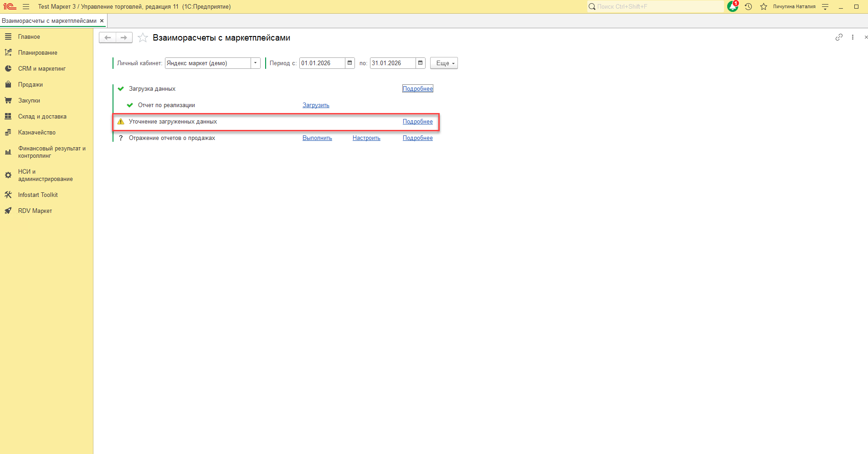Open the Еще dropdown menu
This screenshot has height=454, width=868.
444,63
